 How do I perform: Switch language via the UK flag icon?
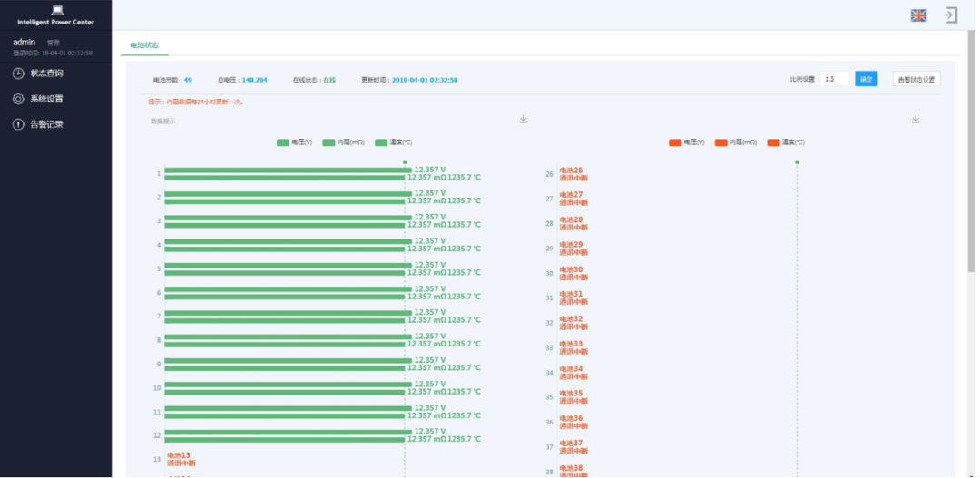918,15
